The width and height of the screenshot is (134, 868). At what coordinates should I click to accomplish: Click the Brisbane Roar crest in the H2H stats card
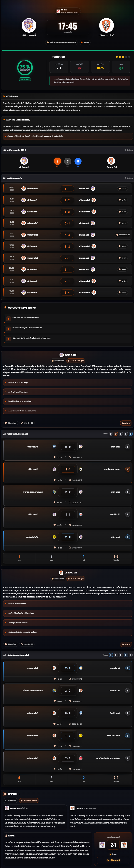coord(111,161)
